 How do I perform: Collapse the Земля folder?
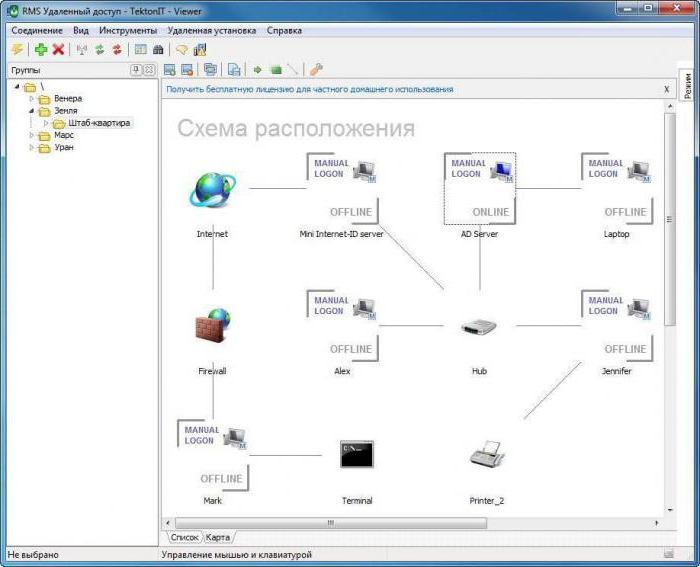tap(31, 110)
